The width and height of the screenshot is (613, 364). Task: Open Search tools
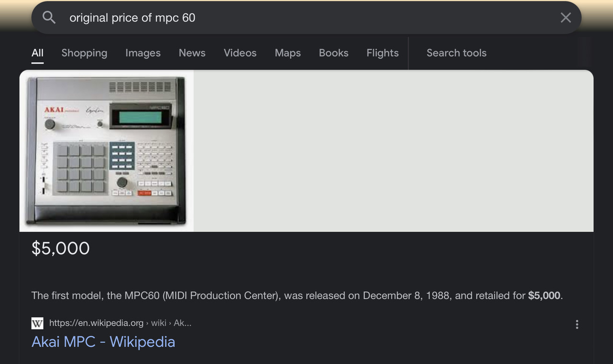point(456,53)
